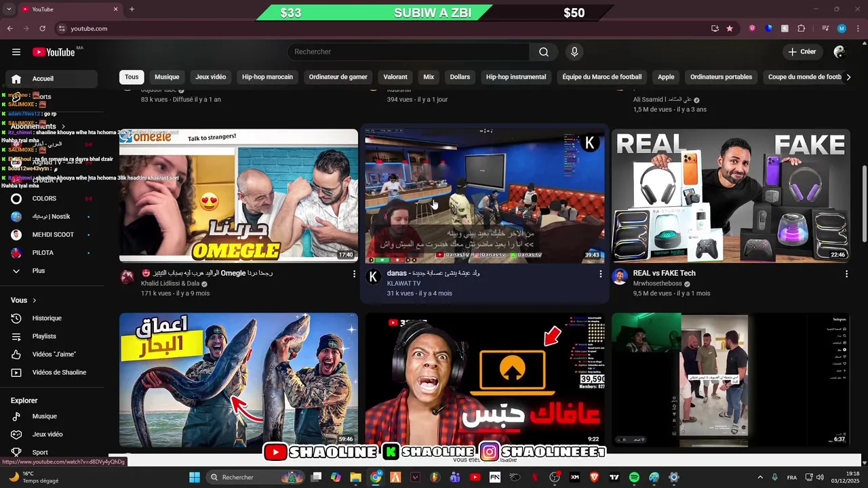Filter by Hip-hop marocain chip

[x=267, y=77]
